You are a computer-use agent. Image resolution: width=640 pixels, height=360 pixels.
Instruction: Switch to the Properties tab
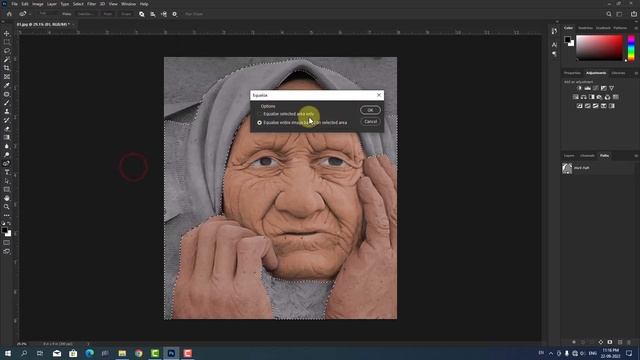(572, 73)
